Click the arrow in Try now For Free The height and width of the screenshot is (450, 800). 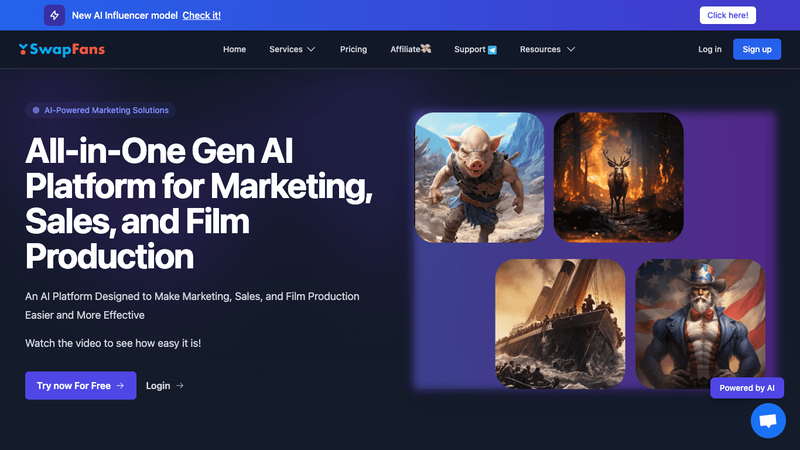pos(120,386)
